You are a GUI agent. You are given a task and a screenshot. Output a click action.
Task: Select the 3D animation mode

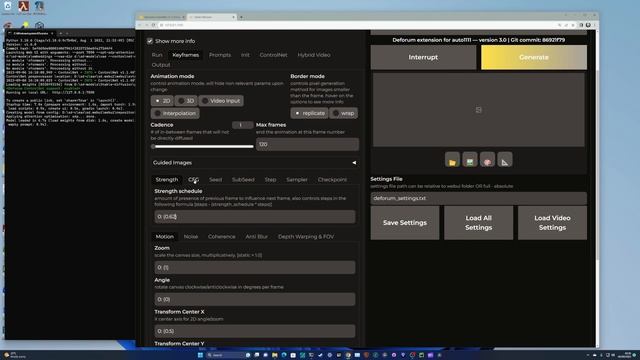tap(186, 100)
